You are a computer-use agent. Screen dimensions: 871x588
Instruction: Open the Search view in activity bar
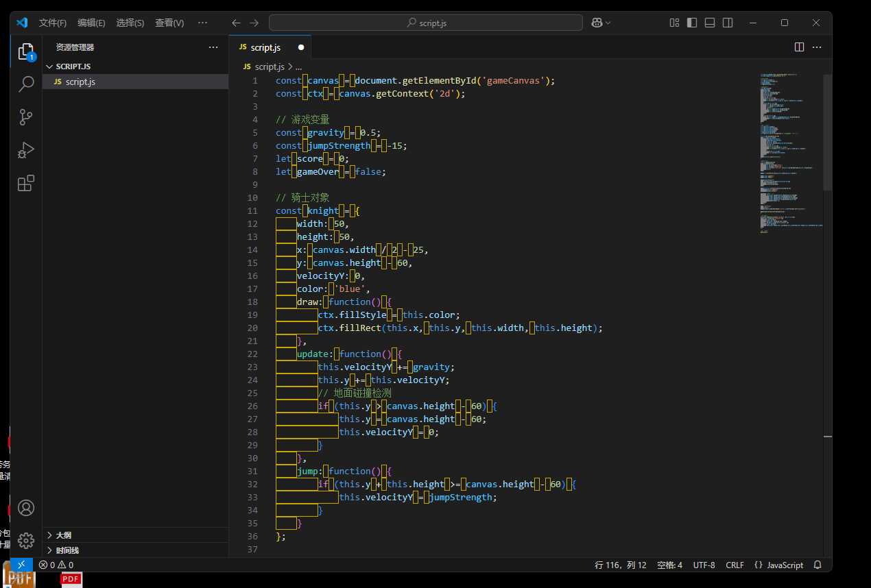[x=26, y=84]
